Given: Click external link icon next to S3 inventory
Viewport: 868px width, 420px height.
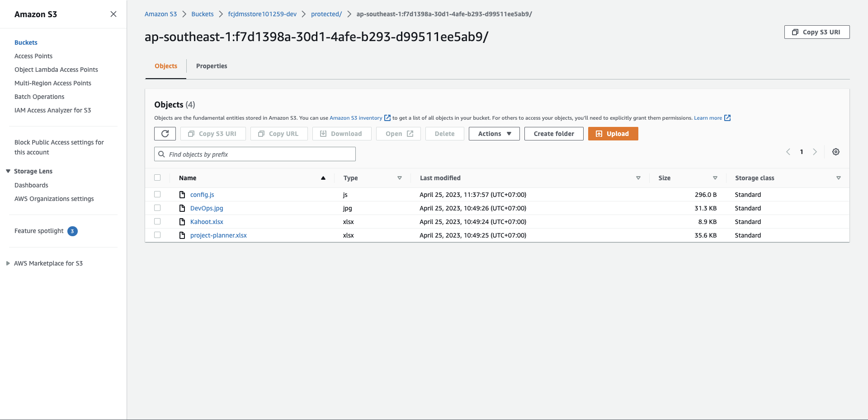Looking at the screenshot, I should [x=387, y=118].
